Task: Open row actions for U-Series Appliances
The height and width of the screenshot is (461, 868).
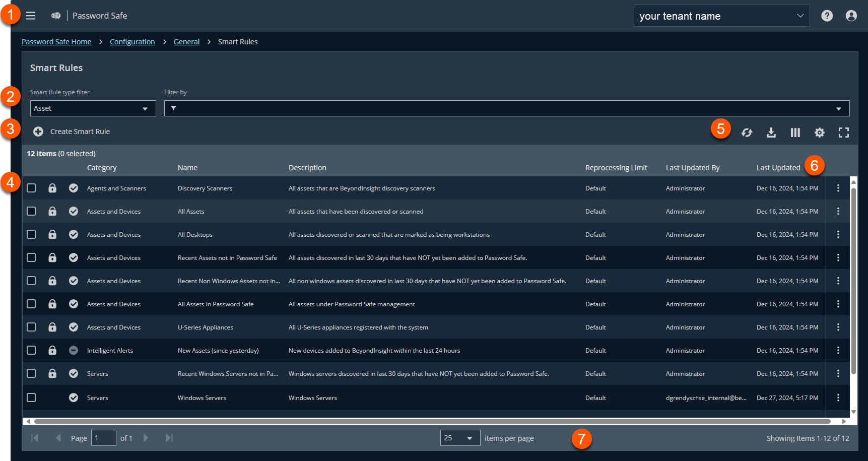Action: pyautogui.click(x=838, y=327)
